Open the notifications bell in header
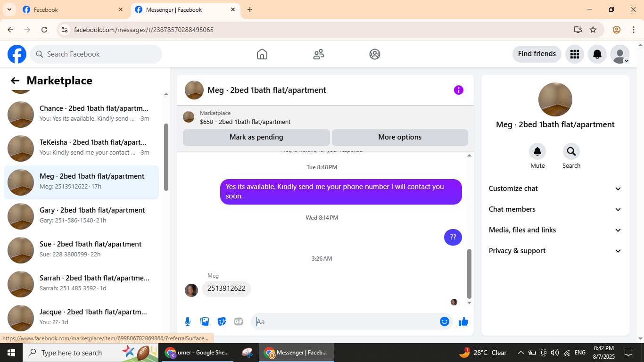644x362 pixels. [597, 54]
